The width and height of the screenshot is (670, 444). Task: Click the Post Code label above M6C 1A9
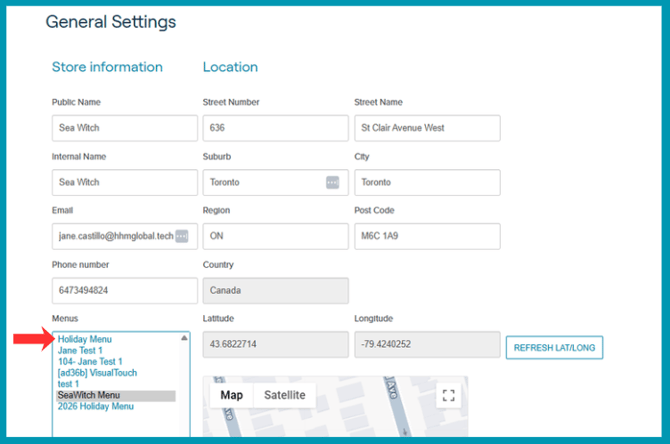374,210
